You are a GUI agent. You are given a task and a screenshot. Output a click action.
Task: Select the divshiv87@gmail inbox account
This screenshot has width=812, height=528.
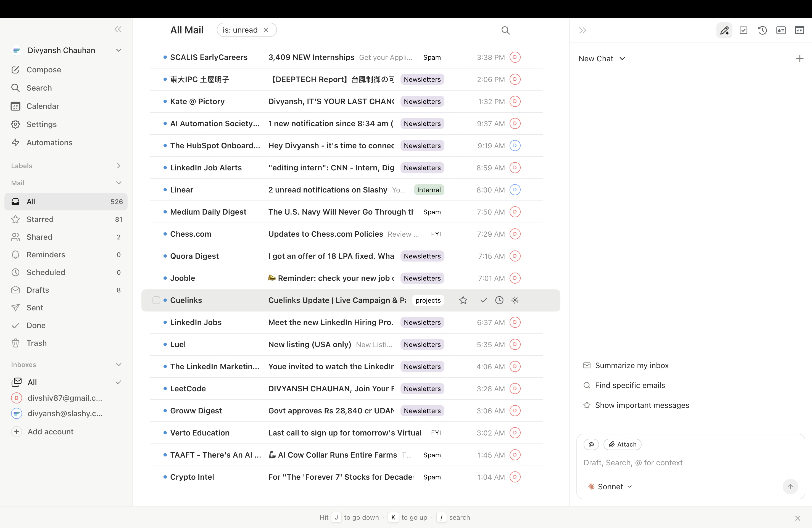65,398
